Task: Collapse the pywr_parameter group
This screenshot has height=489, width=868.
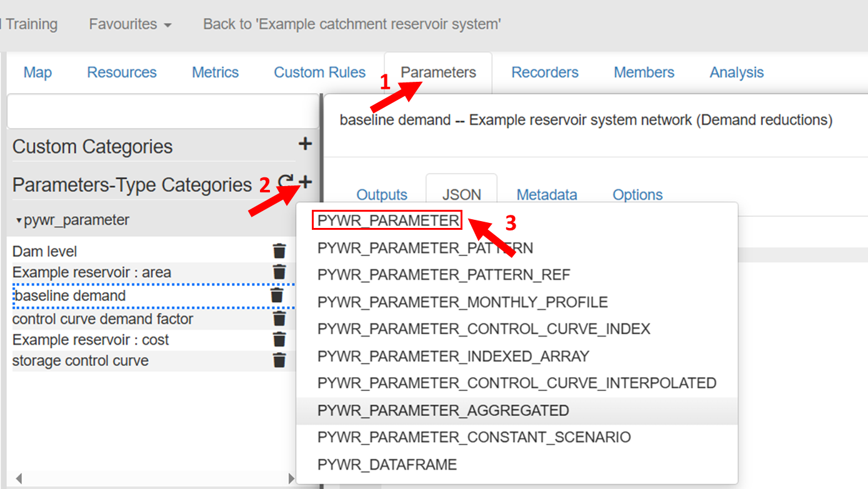Action: (x=19, y=220)
